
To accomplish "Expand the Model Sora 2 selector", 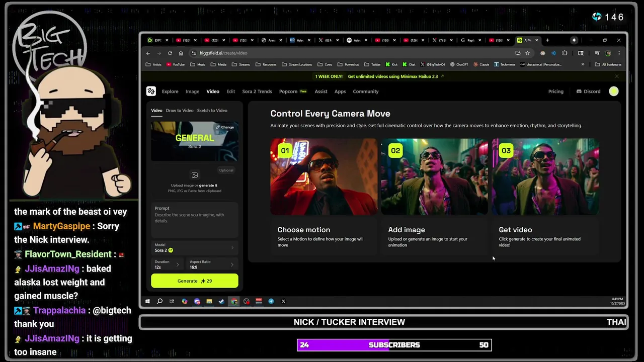I will 195,248.
